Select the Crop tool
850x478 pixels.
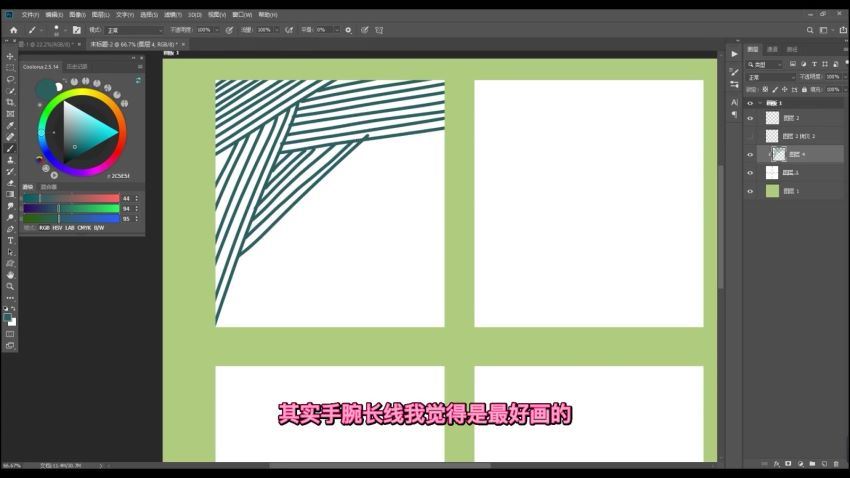10,102
